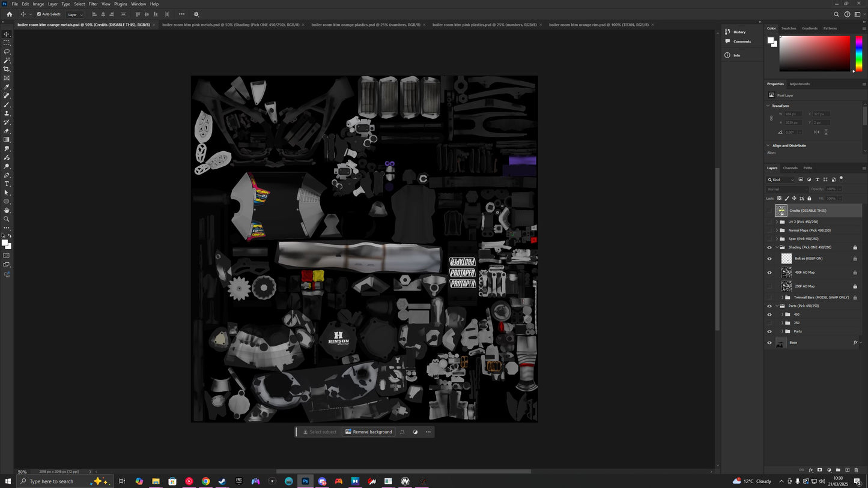Hide the Bolt ao (KEEP ON) layer
868x488 pixels.
(769, 259)
